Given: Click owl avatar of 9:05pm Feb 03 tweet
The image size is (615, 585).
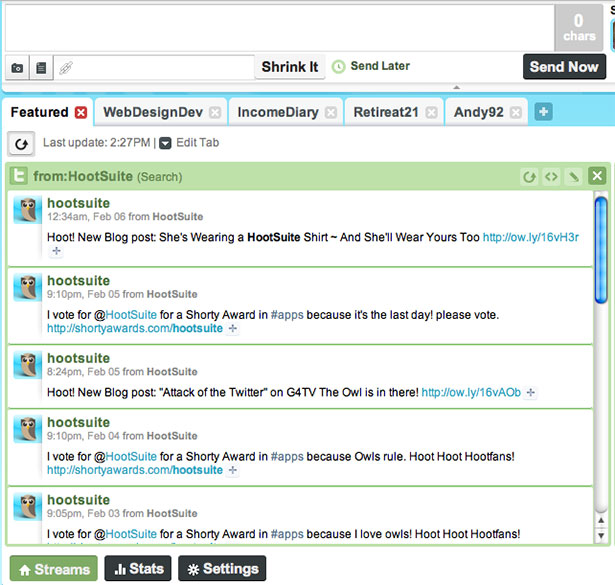Looking at the screenshot, I should (27, 507).
